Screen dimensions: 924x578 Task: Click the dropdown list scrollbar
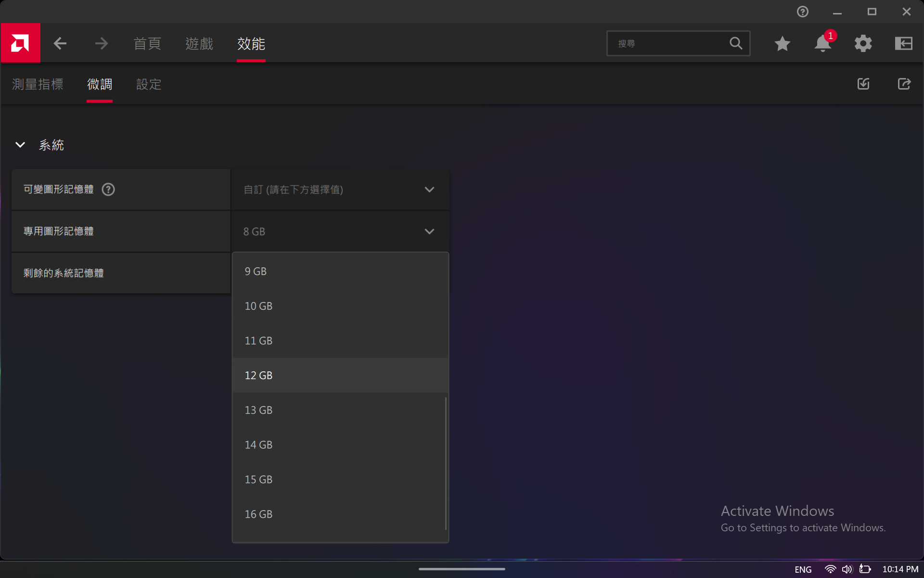446,462
